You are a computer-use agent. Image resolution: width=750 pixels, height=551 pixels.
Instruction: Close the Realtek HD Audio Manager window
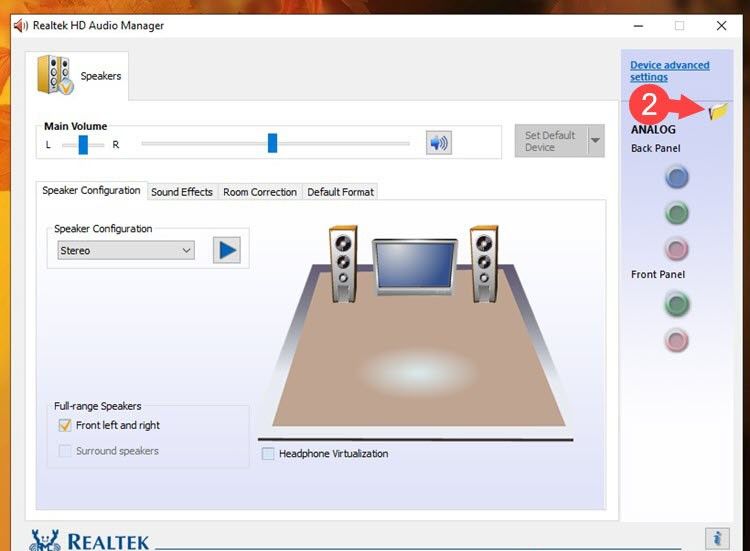[721, 26]
